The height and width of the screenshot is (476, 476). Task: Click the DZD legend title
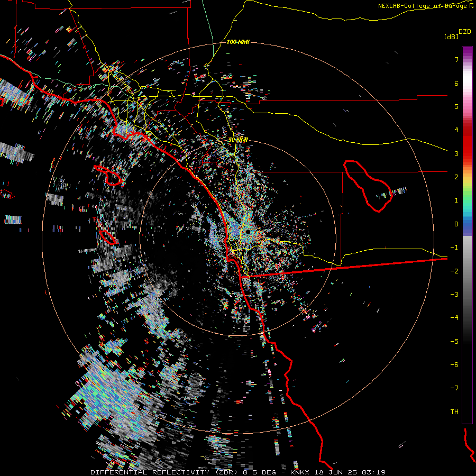(x=465, y=32)
